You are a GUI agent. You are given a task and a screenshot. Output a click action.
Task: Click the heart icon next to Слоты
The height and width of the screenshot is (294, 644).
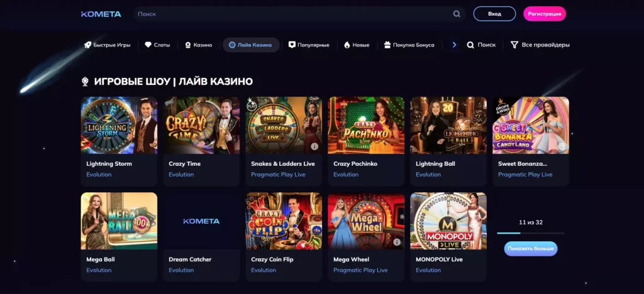pyautogui.click(x=148, y=45)
